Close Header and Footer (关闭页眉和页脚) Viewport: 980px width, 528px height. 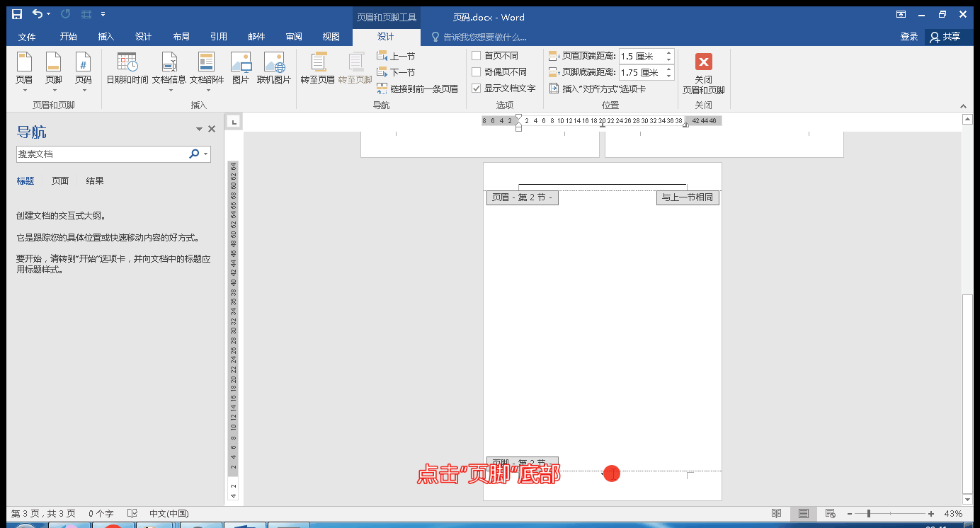pos(703,74)
